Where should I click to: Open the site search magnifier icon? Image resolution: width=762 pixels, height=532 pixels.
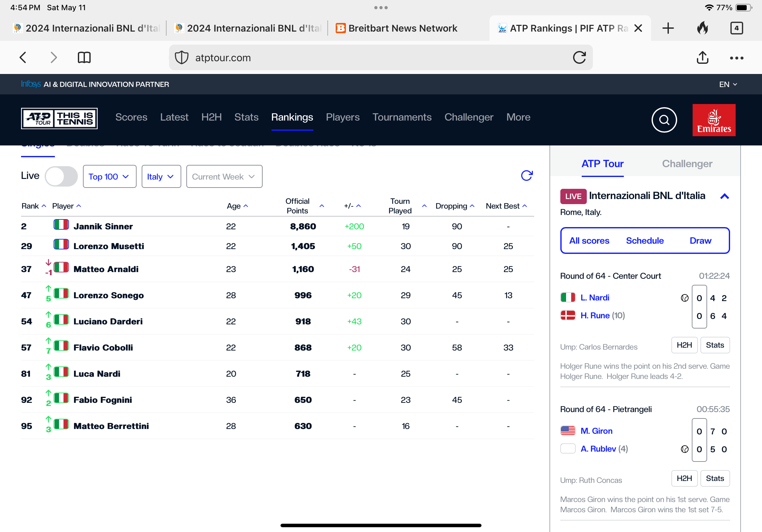pyautogui.click(x=664, y=120)
